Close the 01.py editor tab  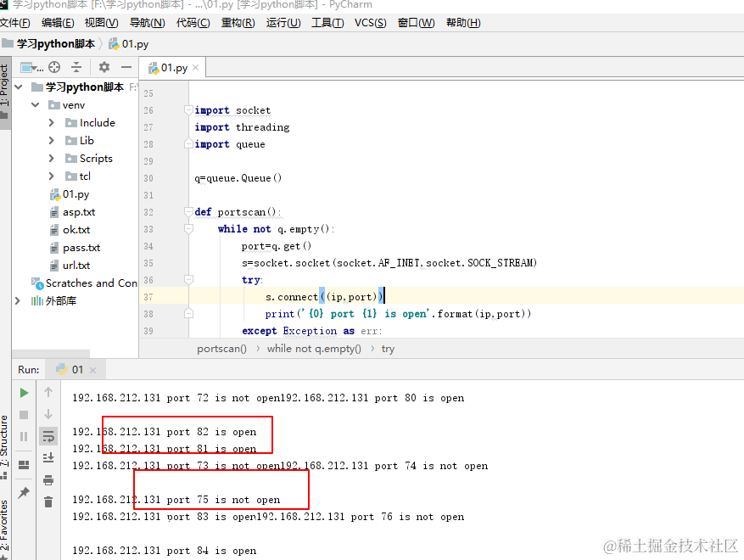click(195, 68)
